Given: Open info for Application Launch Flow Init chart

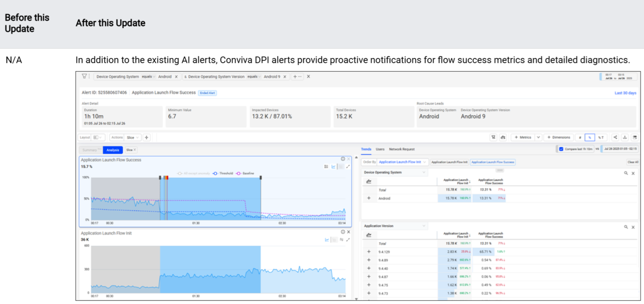Looking at the screenshot, I should tap(343, 232).
